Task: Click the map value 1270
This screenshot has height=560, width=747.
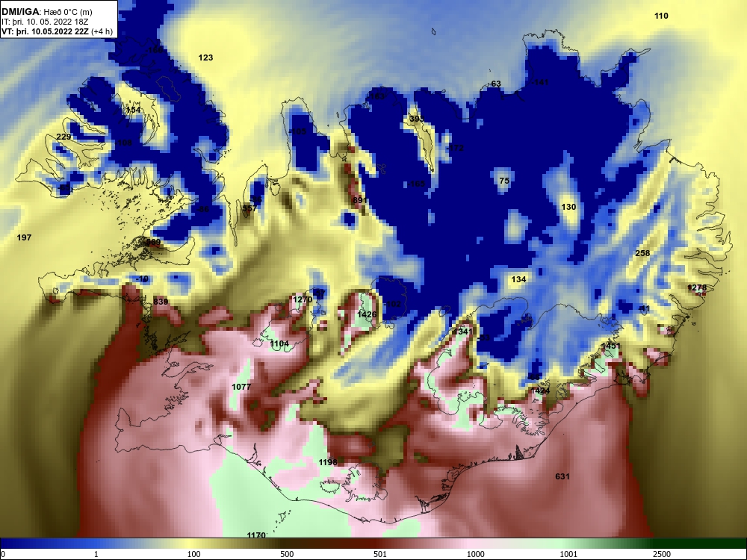Action: (303, 299)
